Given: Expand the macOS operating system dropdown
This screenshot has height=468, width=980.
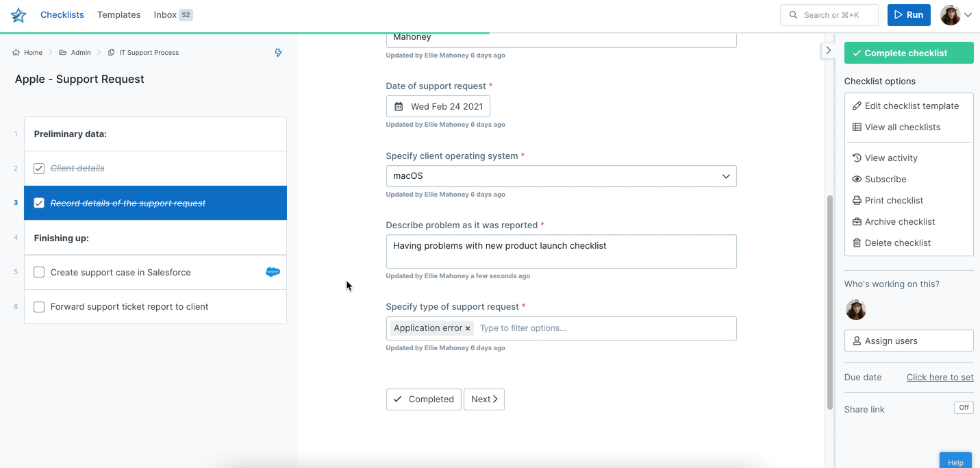Looking at the screenshot, I should [562, 176].
